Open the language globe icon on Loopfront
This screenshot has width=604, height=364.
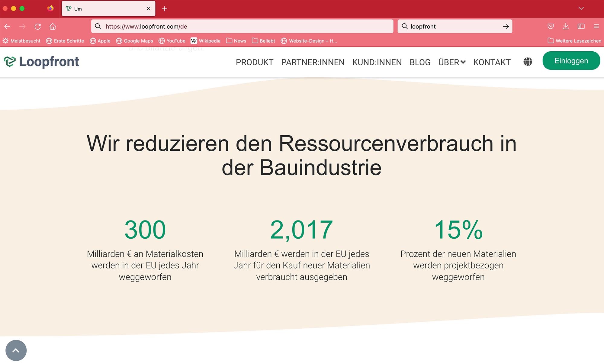[x=528, y=62]
